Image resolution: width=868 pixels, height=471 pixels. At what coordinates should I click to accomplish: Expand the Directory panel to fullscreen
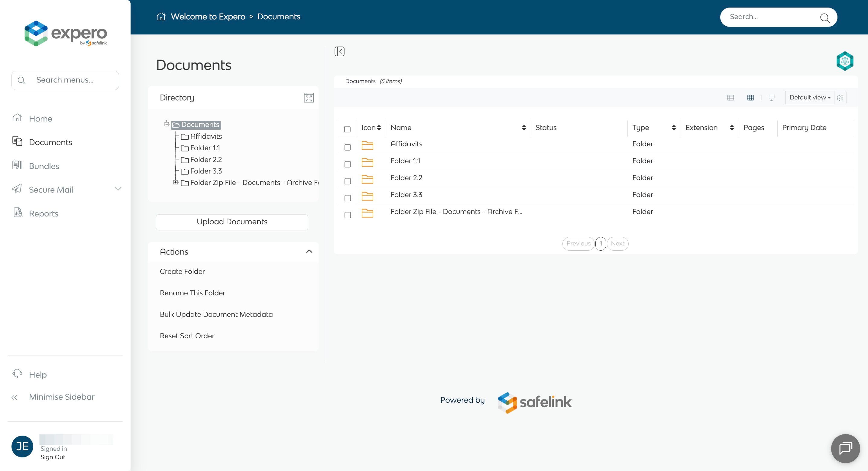pyautogui.click(x=309, y=98)
